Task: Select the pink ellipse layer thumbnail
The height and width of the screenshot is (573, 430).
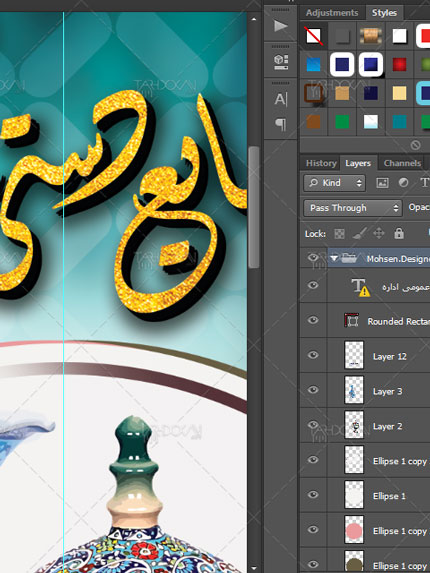Action: 354,530
